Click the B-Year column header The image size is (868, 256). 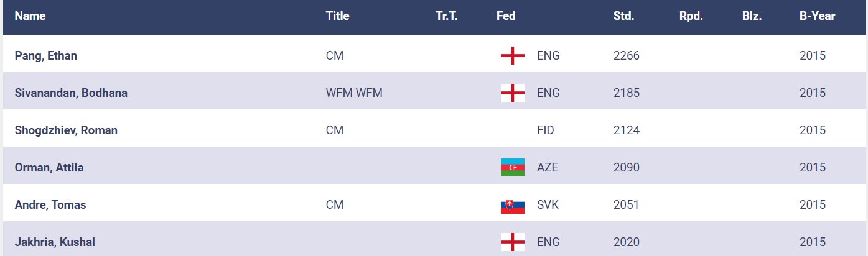[x=817, y=16]
